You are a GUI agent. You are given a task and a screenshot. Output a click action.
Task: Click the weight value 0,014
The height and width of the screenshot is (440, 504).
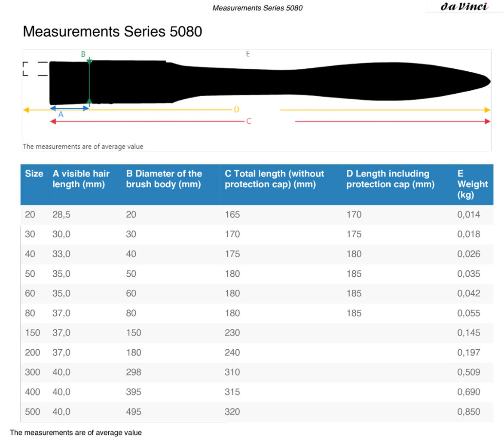[x=469, y=214]
